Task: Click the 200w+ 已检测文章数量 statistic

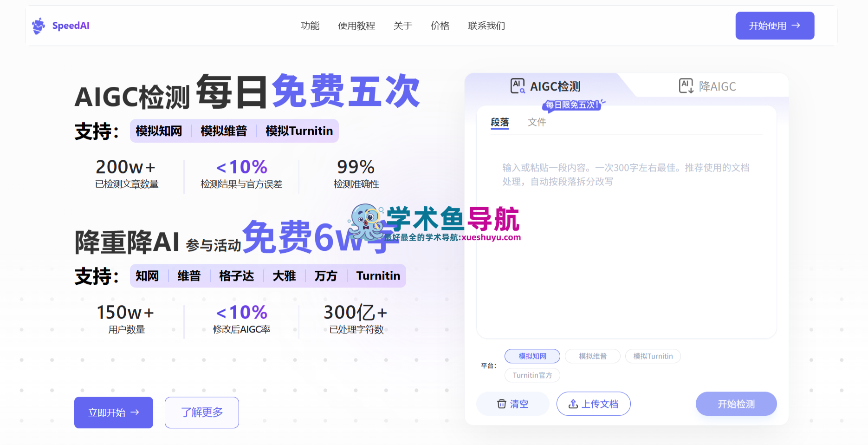Action: click(x=127, y=174)
